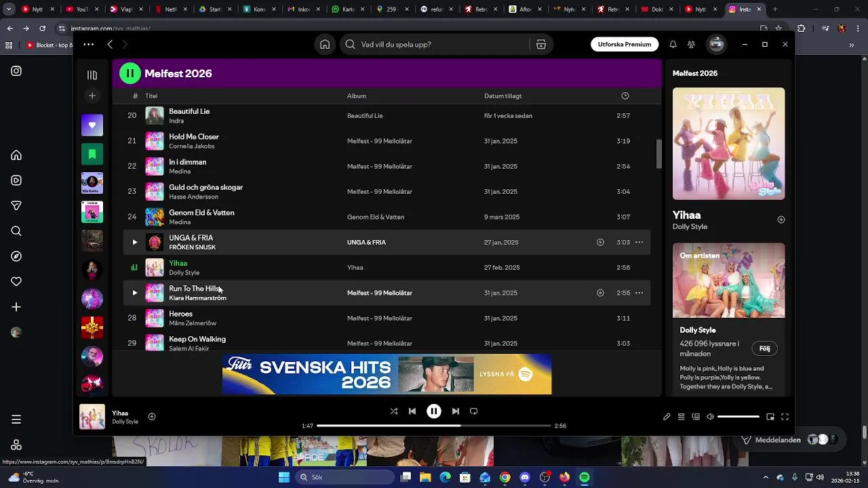
Task: Open Genom Eld & Vatten album link
Action: (376, 217)
